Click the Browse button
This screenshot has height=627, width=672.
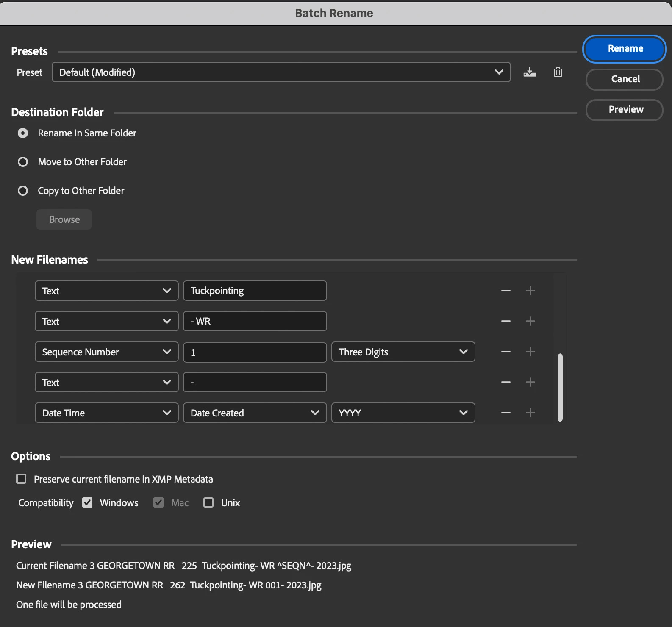64,219
